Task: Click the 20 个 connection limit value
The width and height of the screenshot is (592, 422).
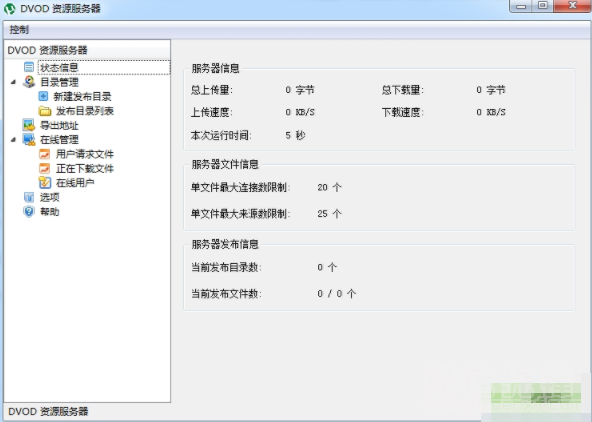Action: coord(329,187)
